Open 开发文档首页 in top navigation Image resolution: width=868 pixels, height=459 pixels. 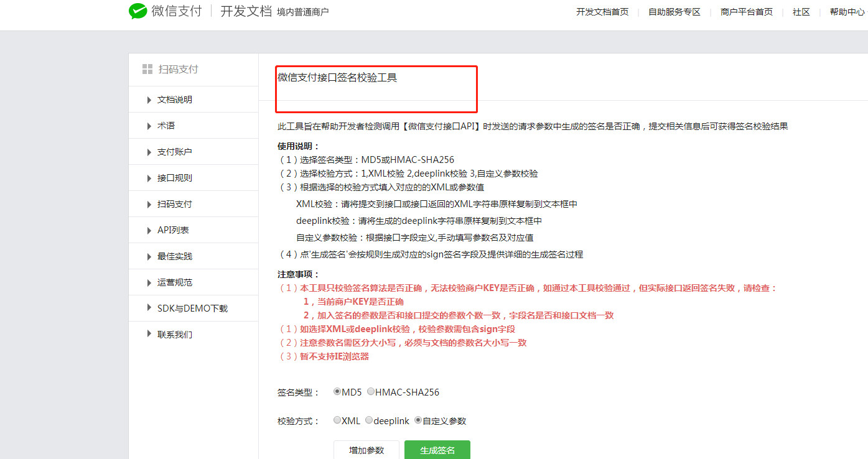coord(602,12)
